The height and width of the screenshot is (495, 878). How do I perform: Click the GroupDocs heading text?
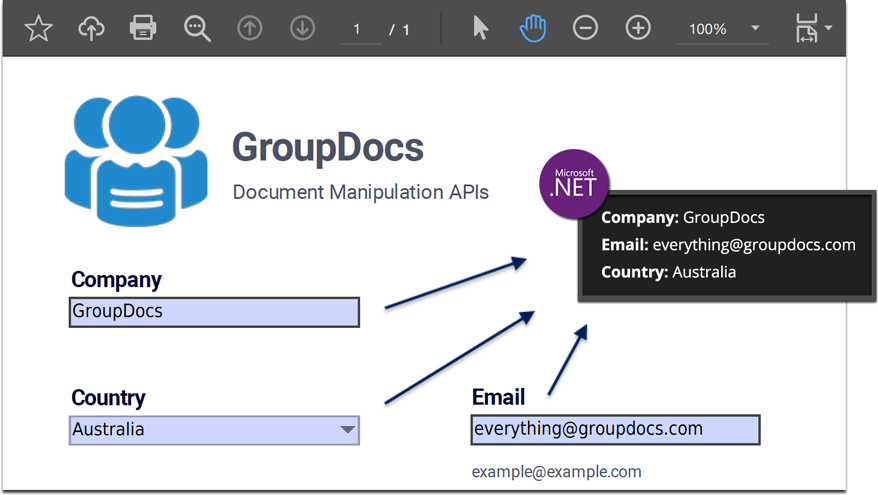pos(328,148)
